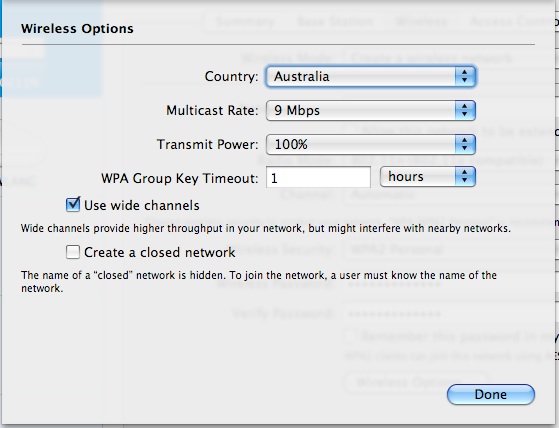559x428 pixels.
Task: Click the WPA Group Key Timeout field
Action: coord(318,177)
